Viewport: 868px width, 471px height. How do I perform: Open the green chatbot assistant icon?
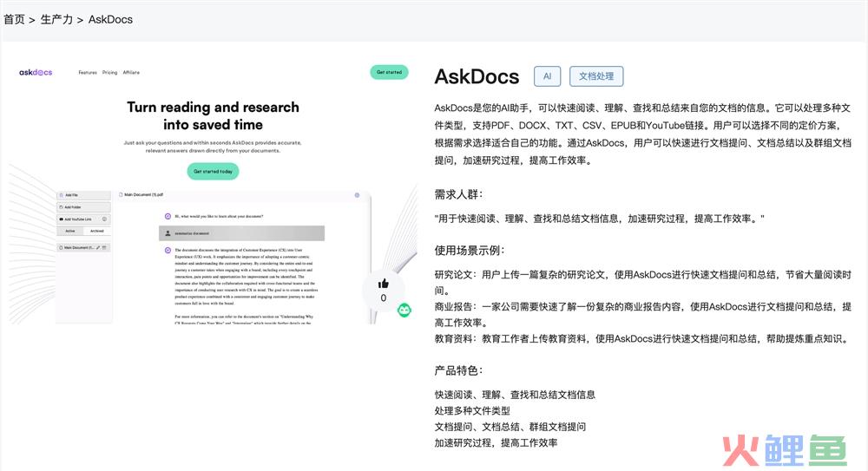coord(404,310)
